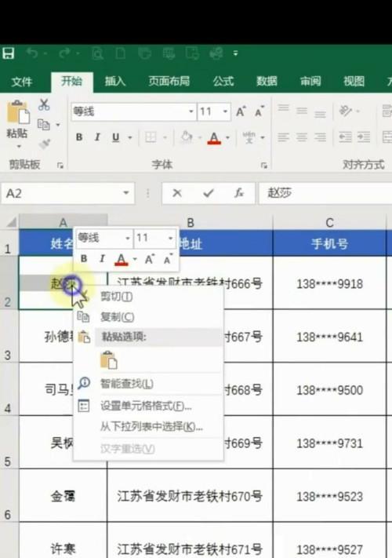Click the Format Painter brush icon
The image size is (392, 558).
point(45,144)
